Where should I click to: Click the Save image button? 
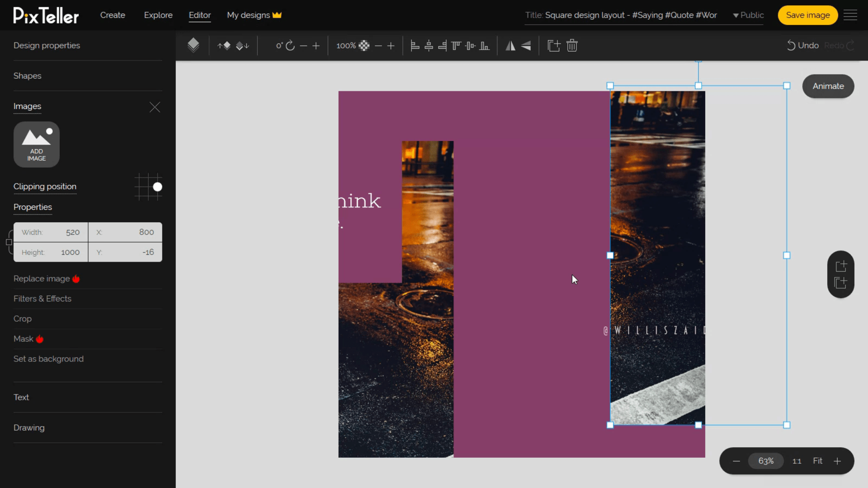807,15
